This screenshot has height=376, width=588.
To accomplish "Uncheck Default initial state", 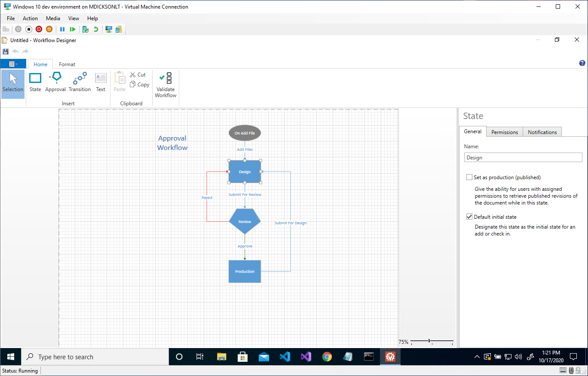I will click(x=469, y=217).
